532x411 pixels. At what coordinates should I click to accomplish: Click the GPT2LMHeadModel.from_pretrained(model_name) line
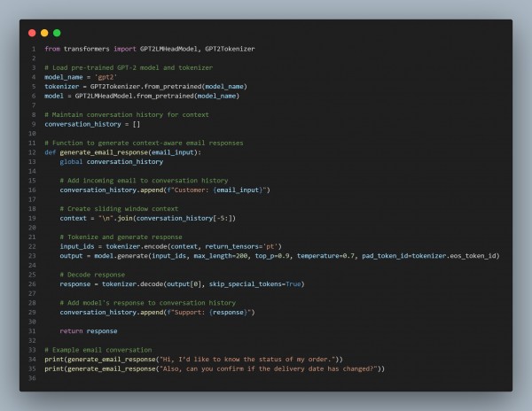tap(142, 96)
